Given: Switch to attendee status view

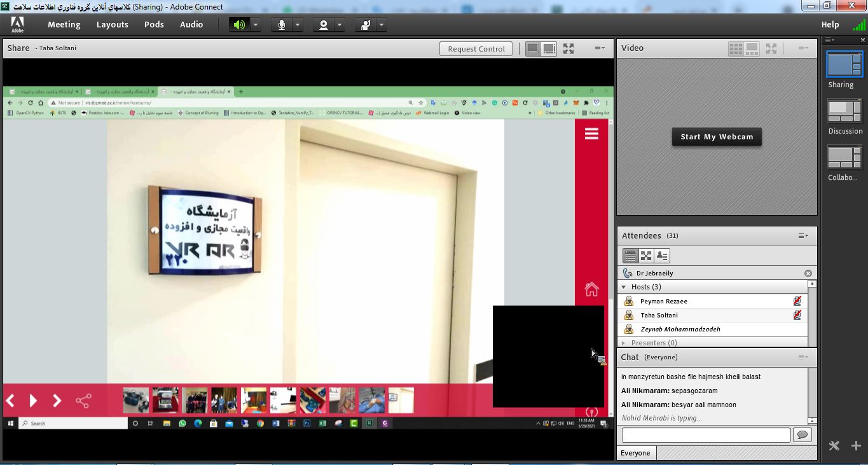Looking at the screenshot, I should point(662,256).
